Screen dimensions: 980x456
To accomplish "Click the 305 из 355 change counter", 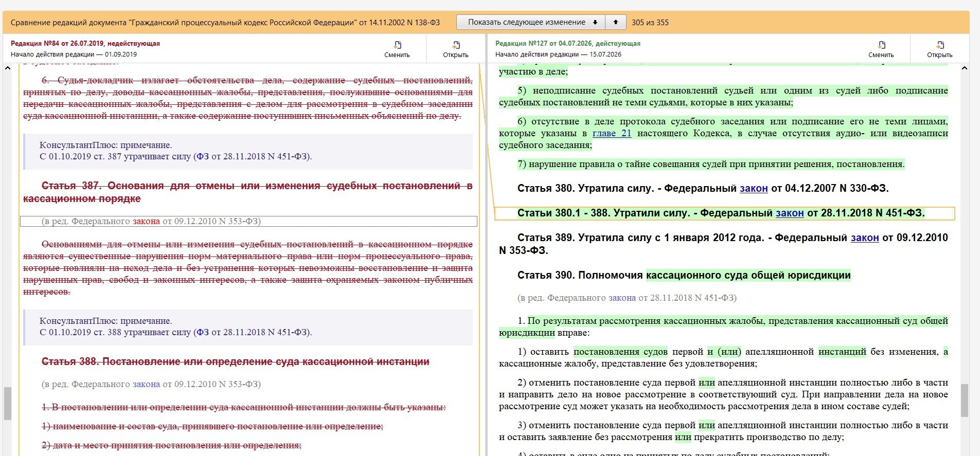I will coord(650,23).
